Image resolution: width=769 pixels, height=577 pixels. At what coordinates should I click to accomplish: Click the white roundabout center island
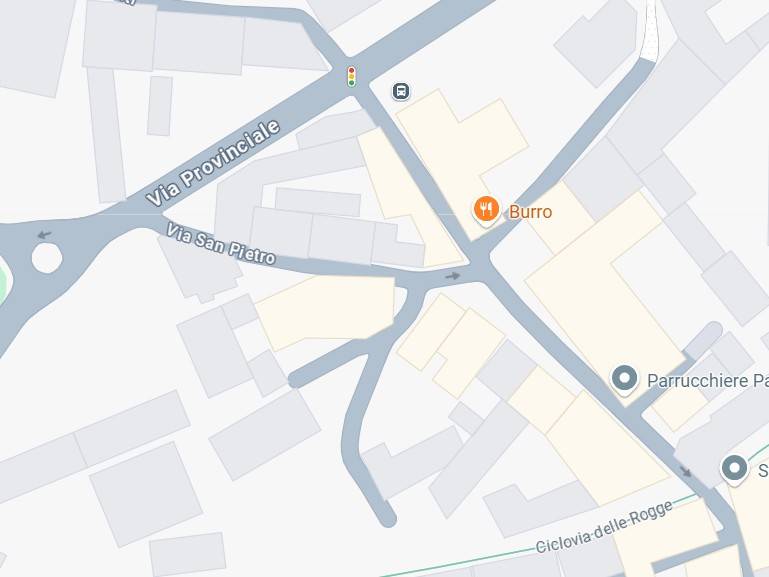(47, 257)
